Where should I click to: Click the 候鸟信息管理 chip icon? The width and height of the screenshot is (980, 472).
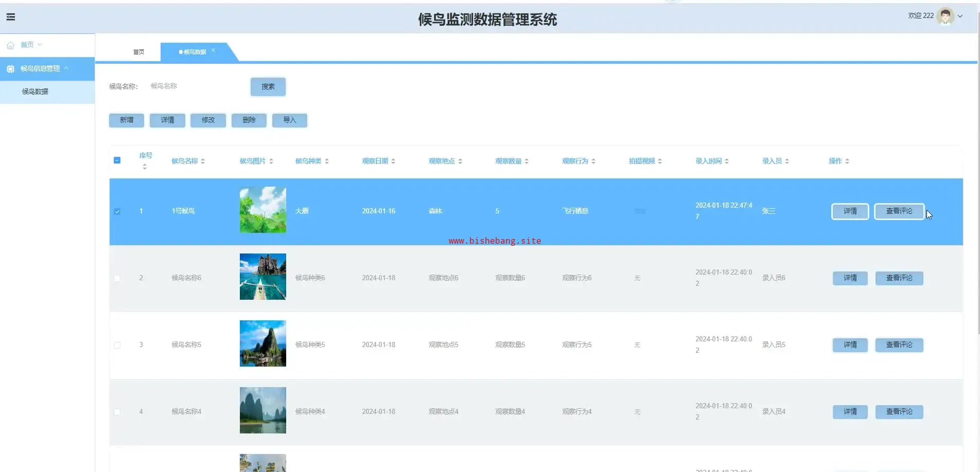[x=10, y=69]
